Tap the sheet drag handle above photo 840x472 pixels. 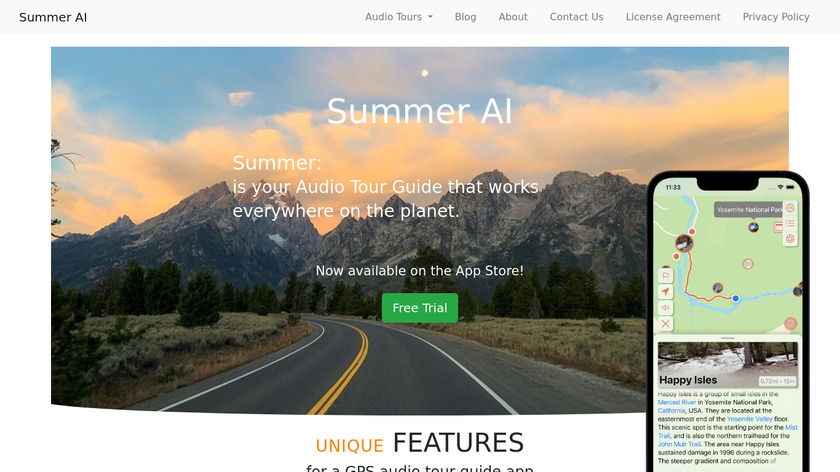728,338
